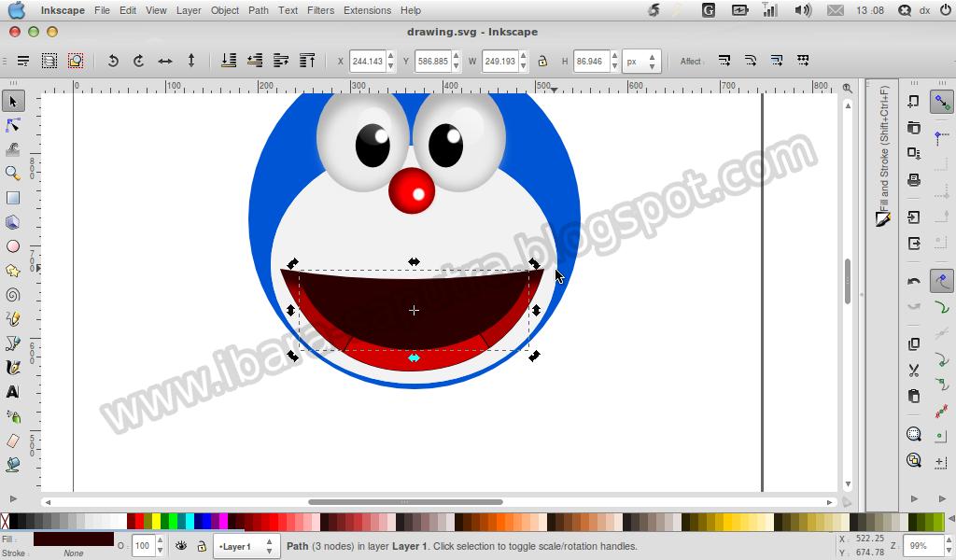
Task: Step the height H value
Action: [x=614, y=61]
